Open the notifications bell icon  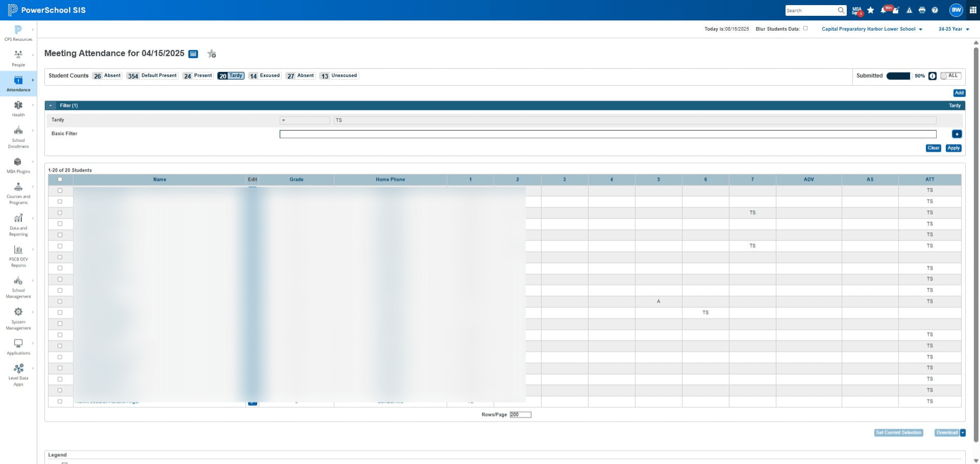(x=884, y=10)
